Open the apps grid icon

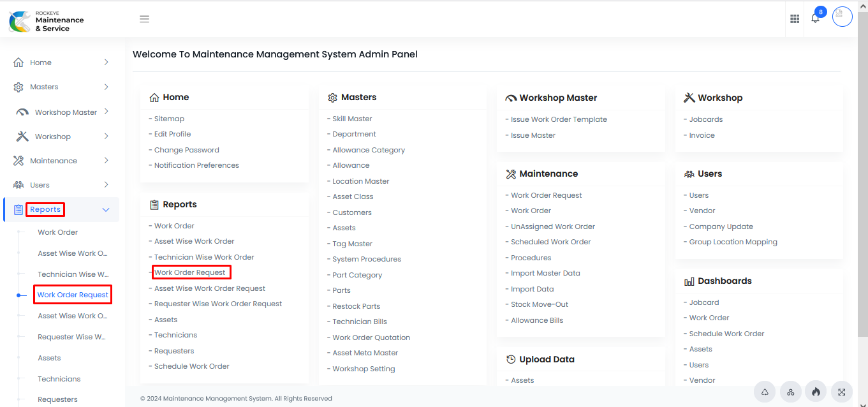tap(795, 19)
